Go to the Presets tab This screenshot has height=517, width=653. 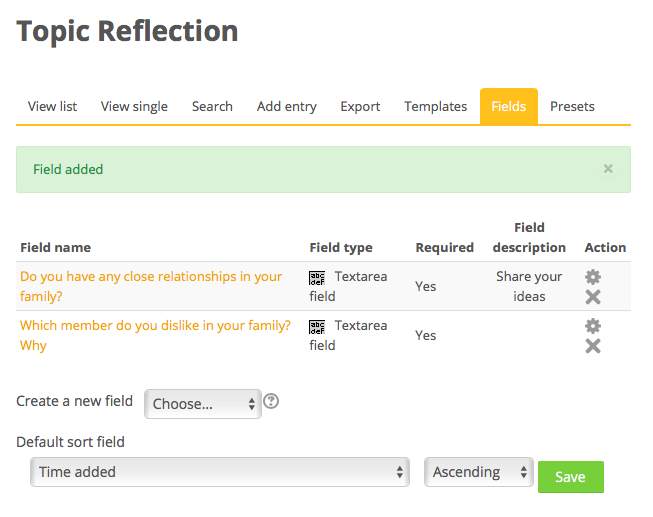(x=572, y=107)
